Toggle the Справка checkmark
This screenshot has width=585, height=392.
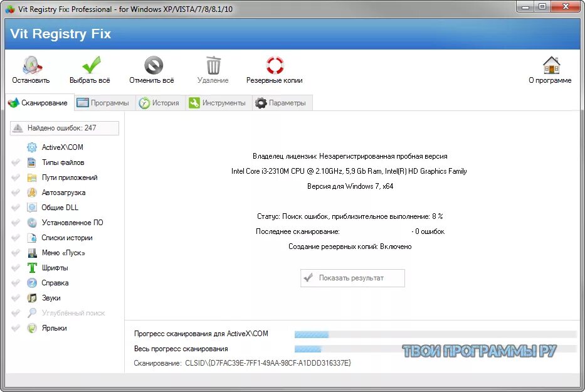tap(16, 283)
